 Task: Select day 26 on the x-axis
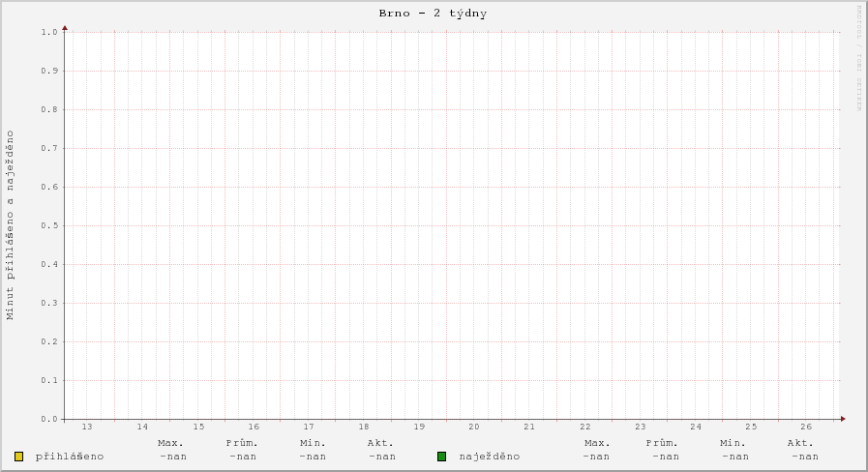click(806, 427)
